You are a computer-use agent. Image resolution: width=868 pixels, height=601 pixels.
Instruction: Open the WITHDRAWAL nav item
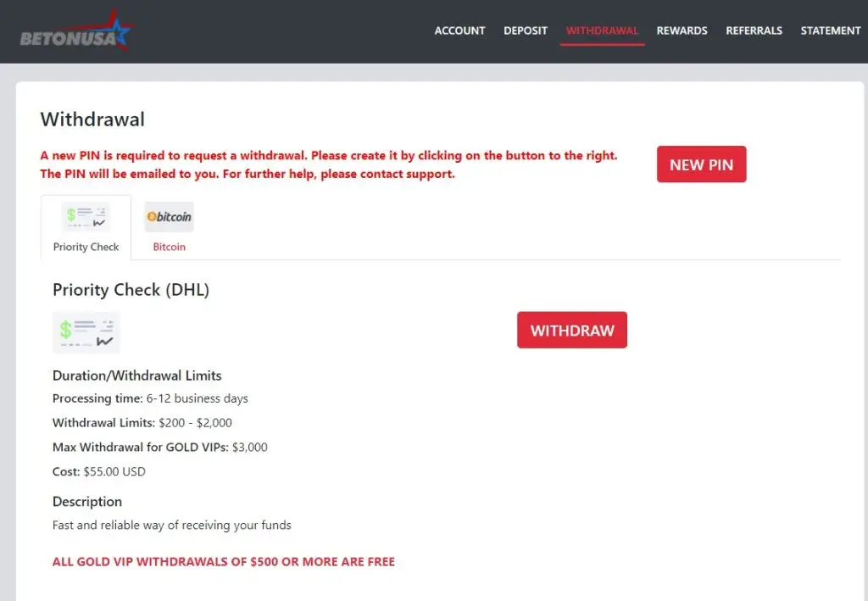[603, 31]
